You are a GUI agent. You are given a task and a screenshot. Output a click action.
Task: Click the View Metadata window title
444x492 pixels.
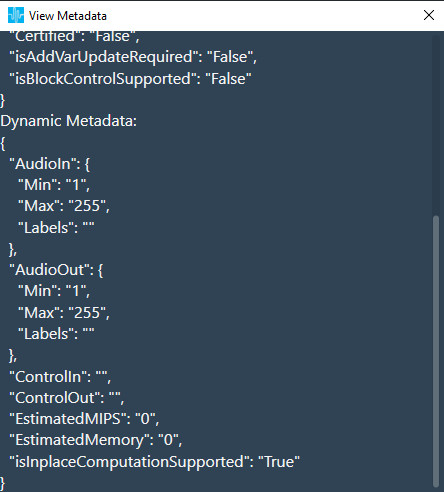click(x=68, y=16)
